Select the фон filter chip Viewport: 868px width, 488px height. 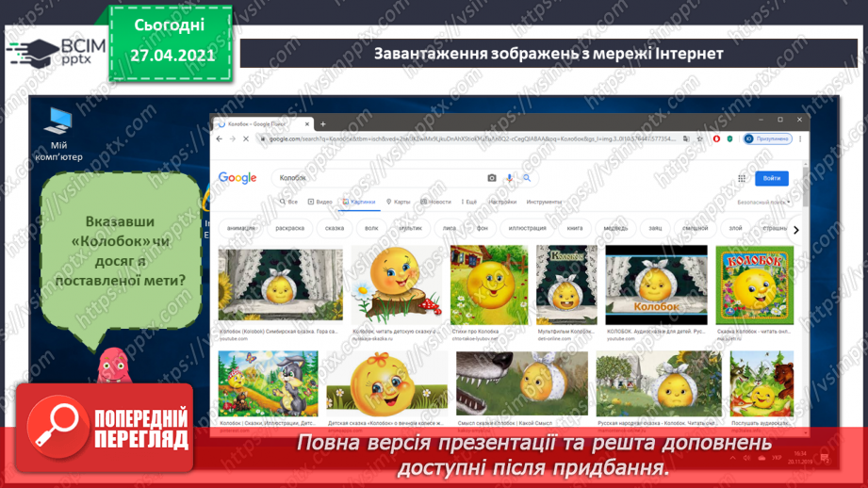483,229
